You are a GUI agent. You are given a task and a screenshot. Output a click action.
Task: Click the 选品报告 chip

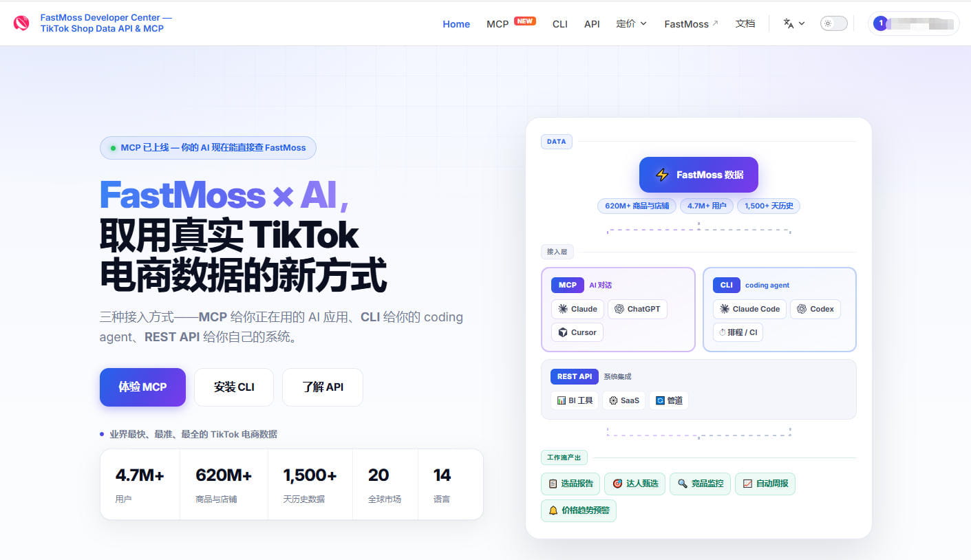pyautogui.click(x=570, y=484)
